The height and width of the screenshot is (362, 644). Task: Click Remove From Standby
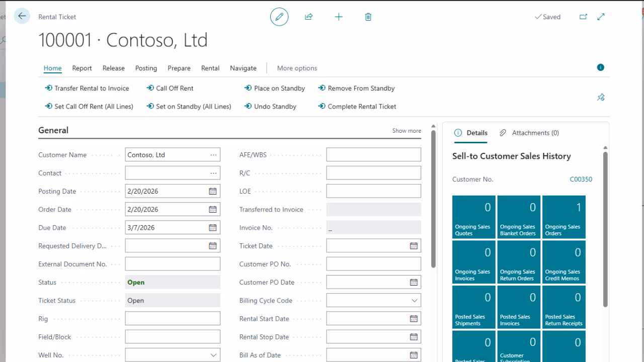(x=356, y=88)
